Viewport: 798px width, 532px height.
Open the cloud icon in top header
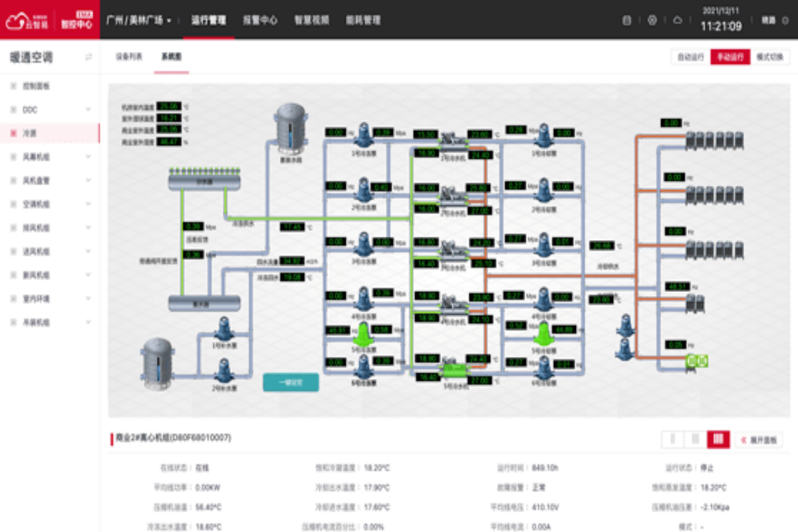[x=678, y=20]
